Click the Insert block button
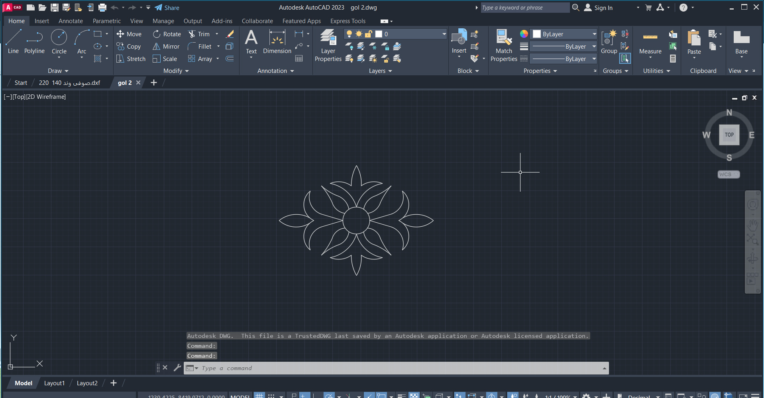This screenshot has width=764, height=398. [x=458, y=41]
